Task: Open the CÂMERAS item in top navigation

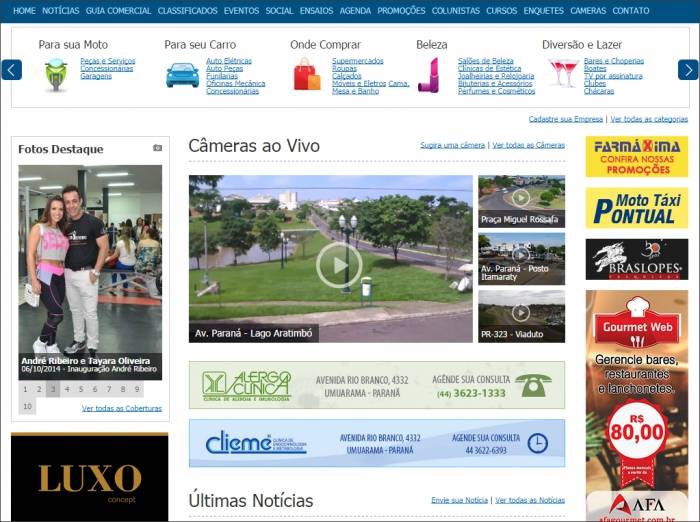Action: point(588,11)
